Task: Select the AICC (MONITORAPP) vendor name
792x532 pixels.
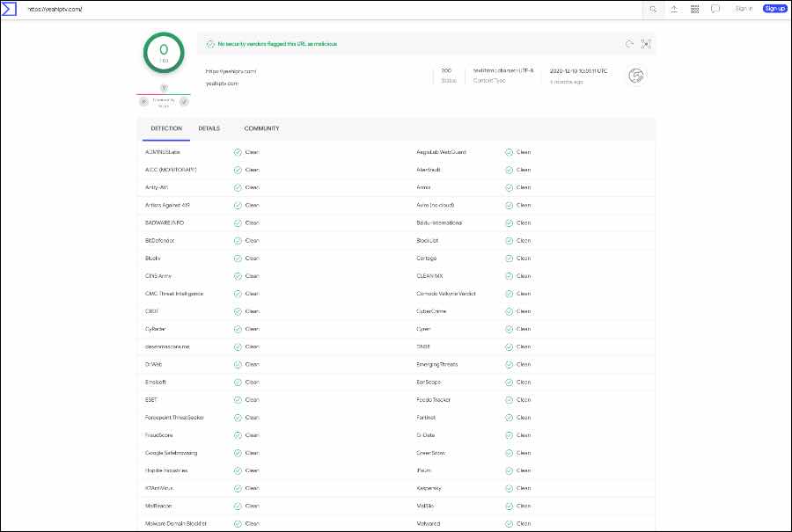Action: [x=171, y=170]
